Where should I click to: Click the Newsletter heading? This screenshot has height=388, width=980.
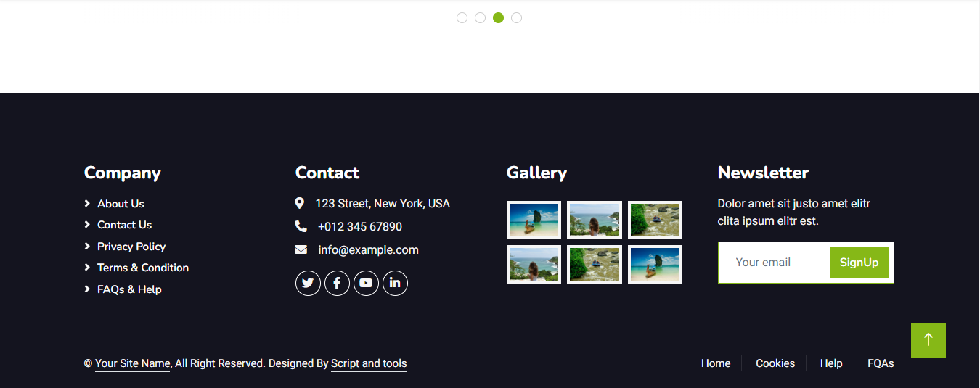tap(763, 173)
